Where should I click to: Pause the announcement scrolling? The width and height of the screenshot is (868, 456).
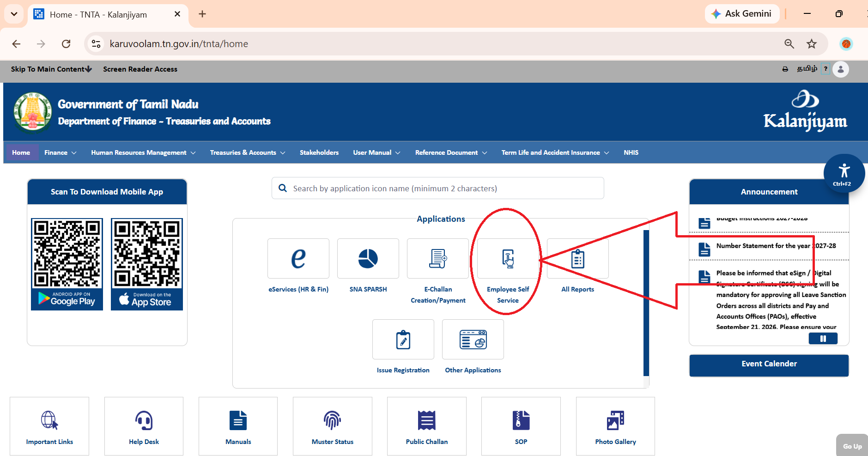(823, 339)
